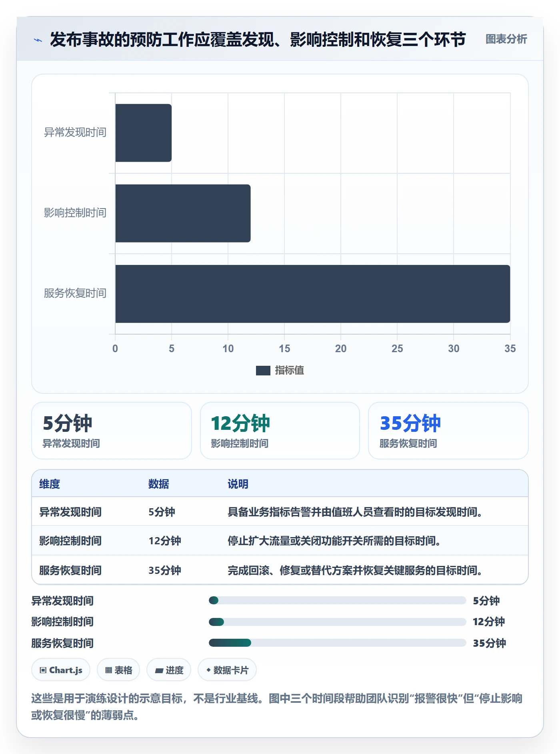The height and width of the screenshot is (754, 560).
Task: Click the 异常发现时间 progress bar
Action: [x=338, y=600]
